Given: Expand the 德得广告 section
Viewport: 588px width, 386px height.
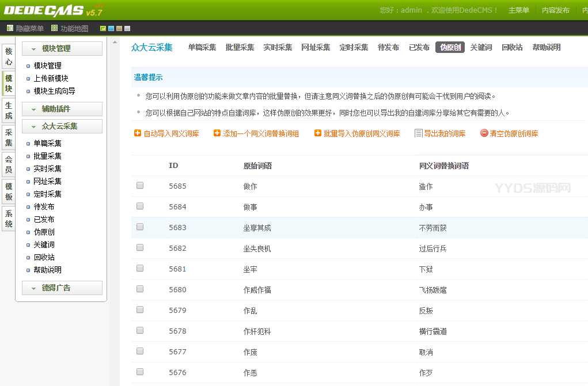Looking at the screenshot, I should click(x=62, y=288).
